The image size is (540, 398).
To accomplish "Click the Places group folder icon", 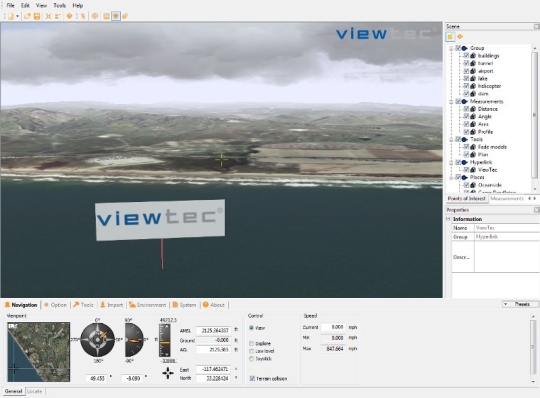I will click(465, 177).
